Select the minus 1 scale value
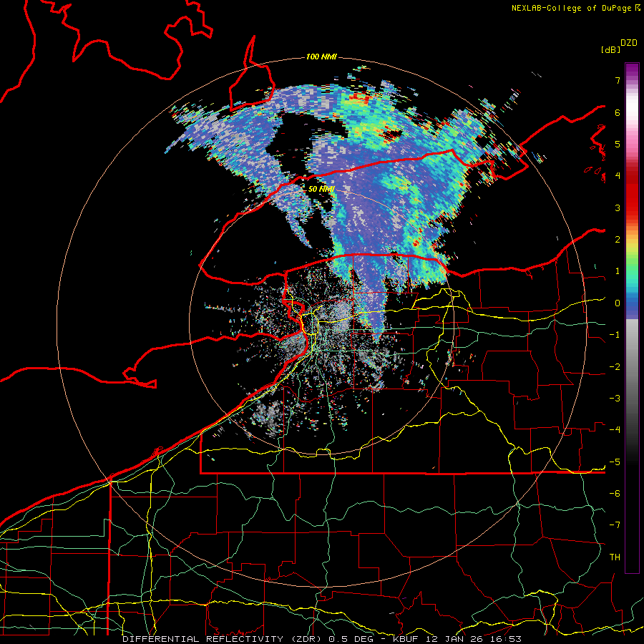Viewport: 644px width, 644px height. 615,335
